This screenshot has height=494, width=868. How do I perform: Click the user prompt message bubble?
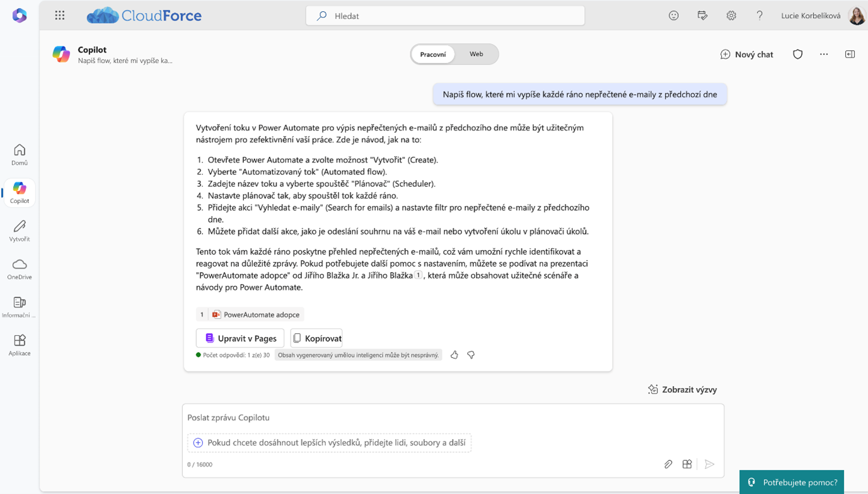580,95
